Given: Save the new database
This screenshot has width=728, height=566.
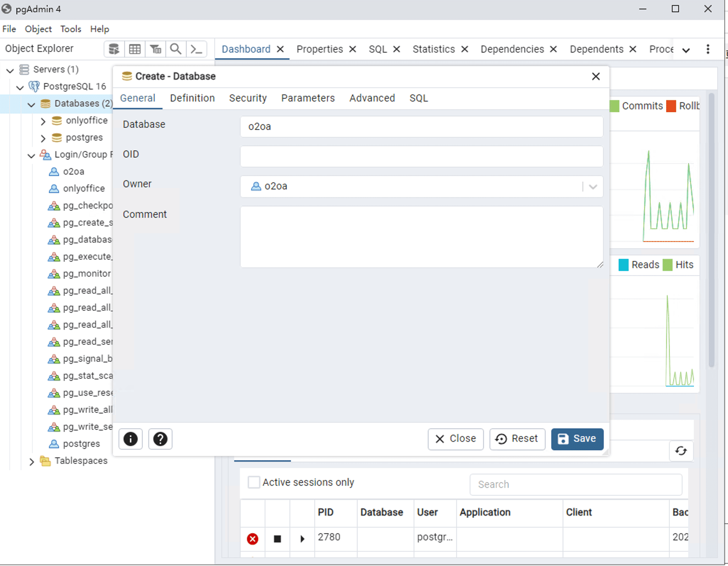Looking at the screenshot, I should (577, 439).
